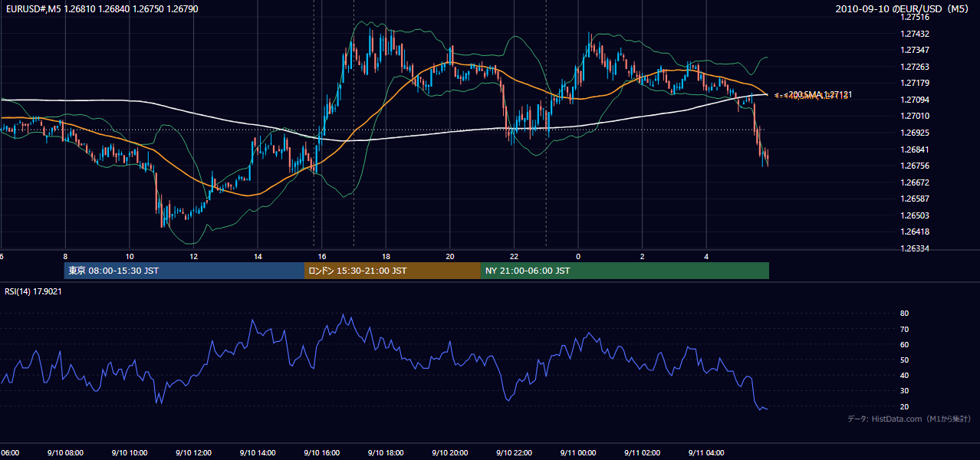Click price axis label 1.26756

pyautogui.click(x=916, y=166)
